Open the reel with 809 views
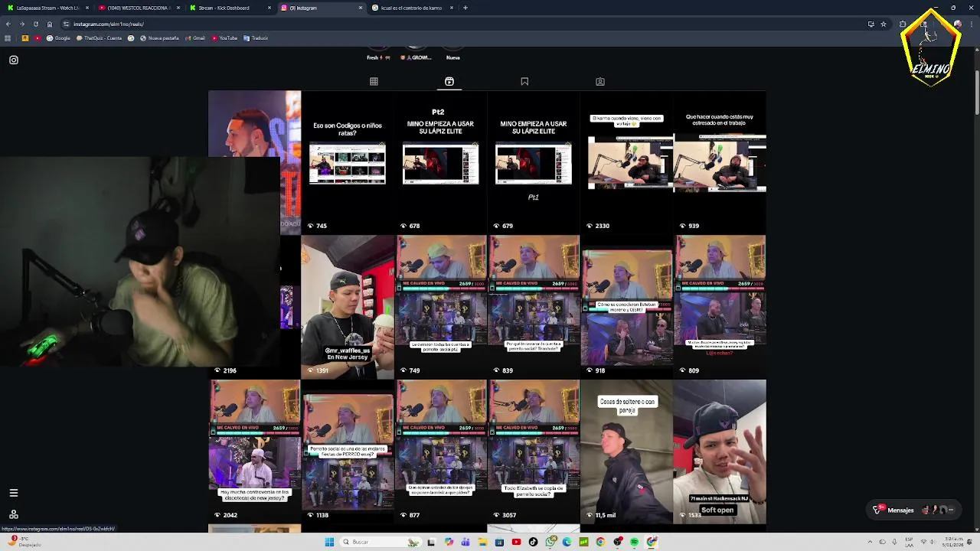 coord(720,306)
